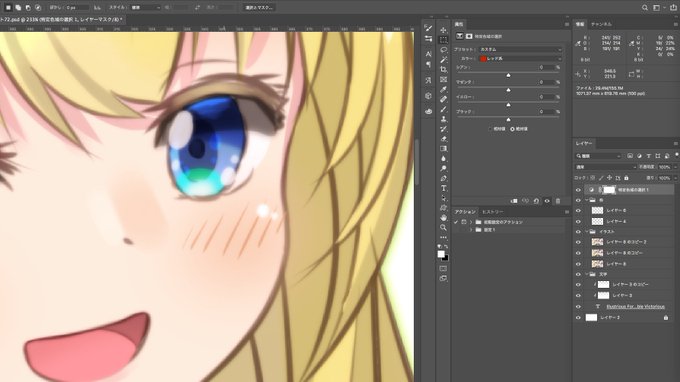Screen dimensions: 680x382
Task: Click the foreground color swatch
Action: coord(441,254)
